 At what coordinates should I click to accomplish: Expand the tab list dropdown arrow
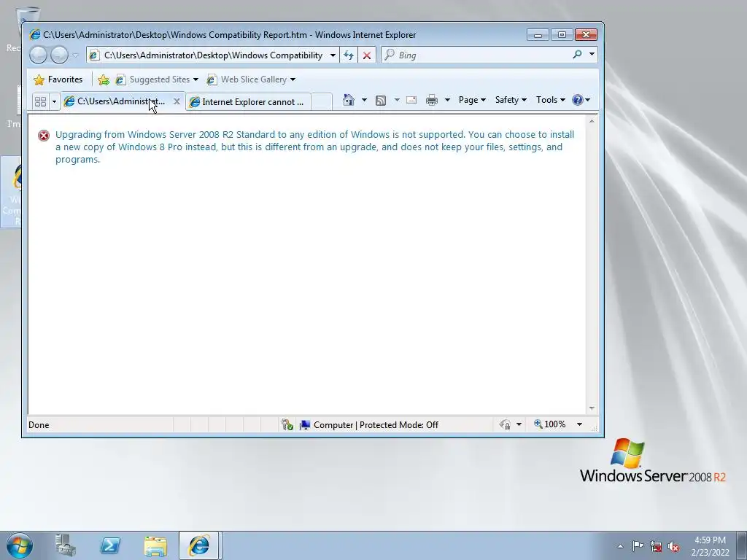pyautogui.click(x=54, y=101)
